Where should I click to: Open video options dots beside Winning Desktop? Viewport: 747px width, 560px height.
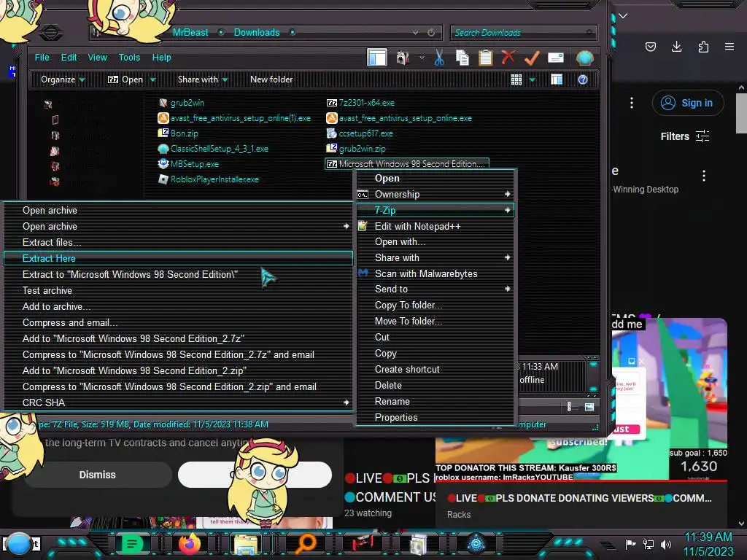point(704,176)
